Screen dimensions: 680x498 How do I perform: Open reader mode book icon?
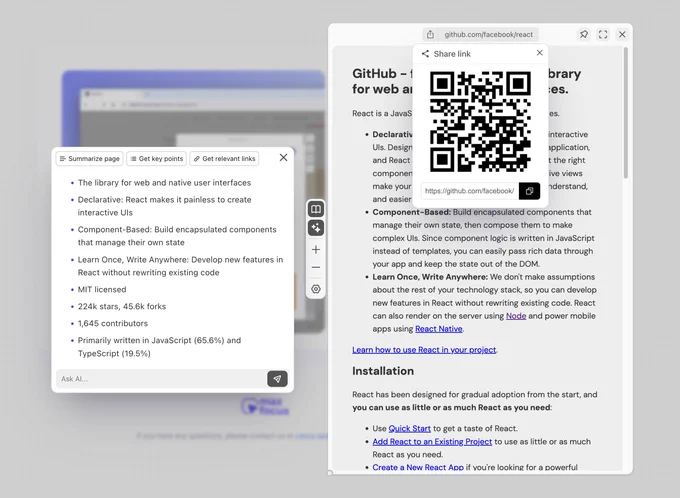316,210
